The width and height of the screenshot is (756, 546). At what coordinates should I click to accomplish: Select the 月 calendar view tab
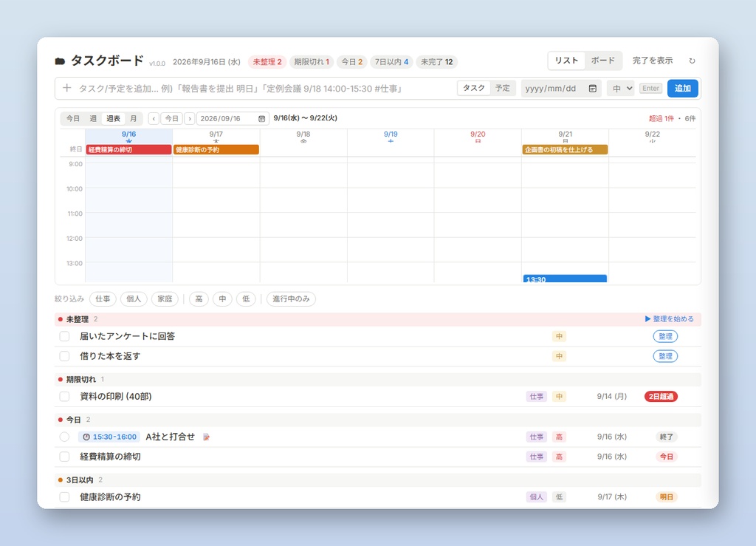tap(134, 119)
